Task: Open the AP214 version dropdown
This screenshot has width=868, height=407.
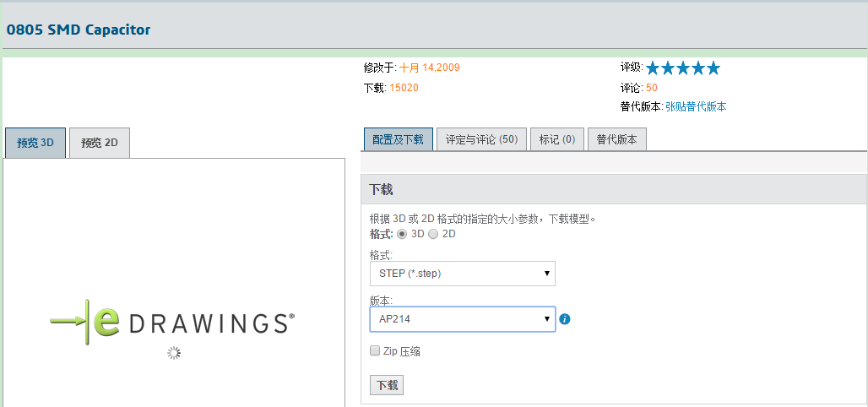Action: [x=462, y=319]
